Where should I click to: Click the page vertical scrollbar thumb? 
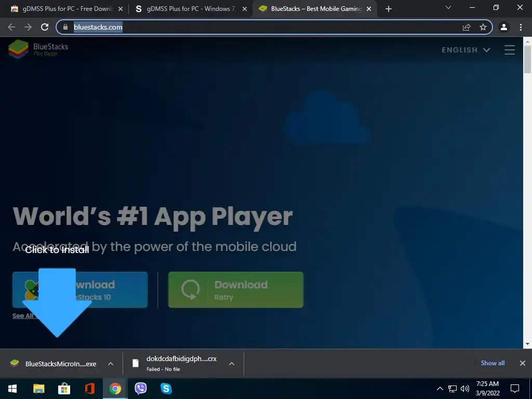tap(527, 59)
